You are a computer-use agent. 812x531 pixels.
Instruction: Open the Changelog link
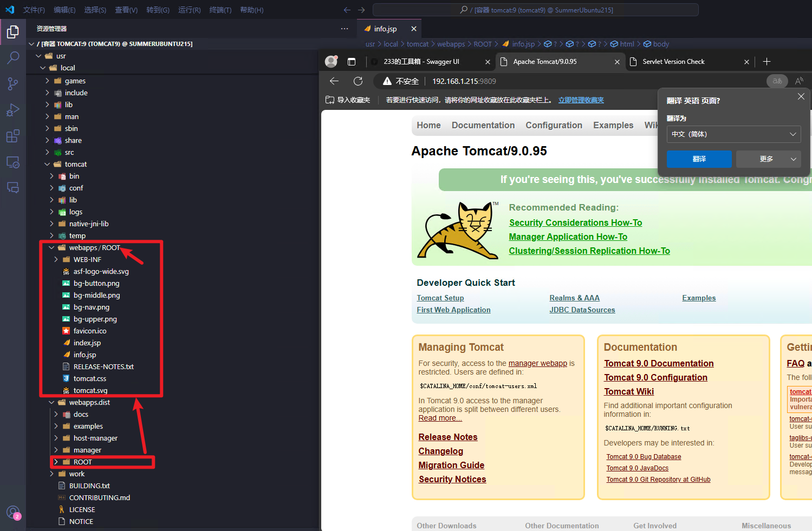tap(440, 451)
